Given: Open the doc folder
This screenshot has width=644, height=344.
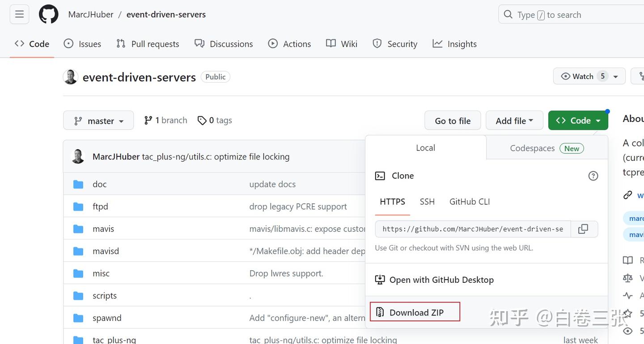Looking at the screenshot, I should coord(99,184).
